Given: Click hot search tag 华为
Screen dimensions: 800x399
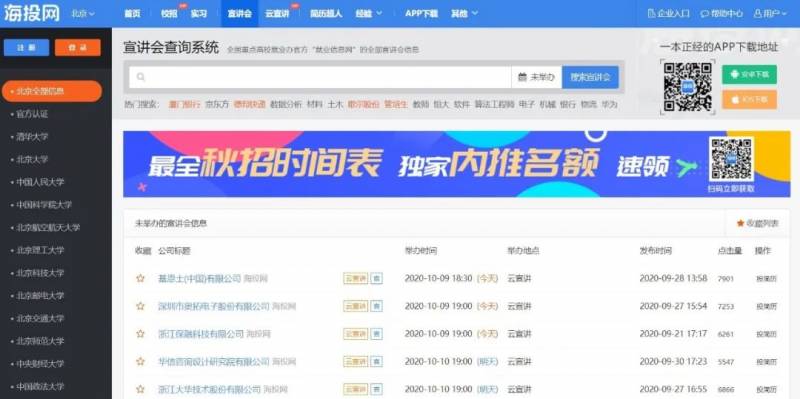Looking at the screenshot, I should pos(609,104).
